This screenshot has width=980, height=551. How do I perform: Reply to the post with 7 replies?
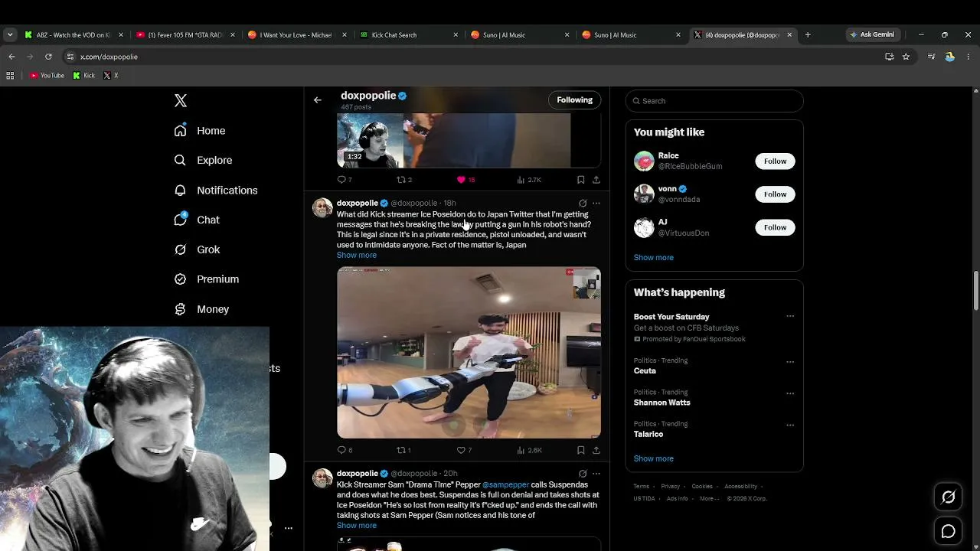click(x=345, y=180)
